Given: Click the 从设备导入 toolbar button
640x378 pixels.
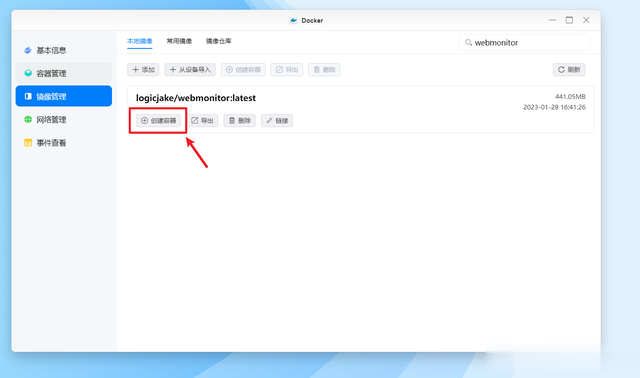Looking at the screenshot, I should coord(190,69).
